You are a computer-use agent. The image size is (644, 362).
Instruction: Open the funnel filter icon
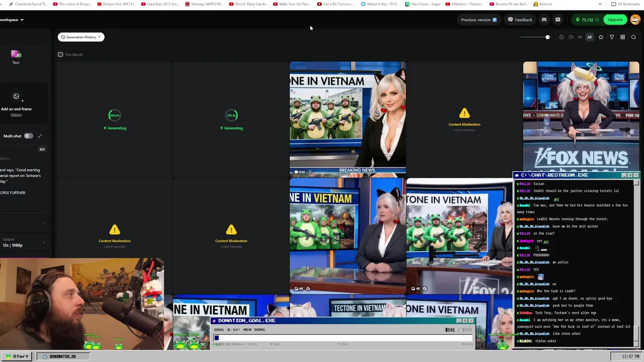612,37
